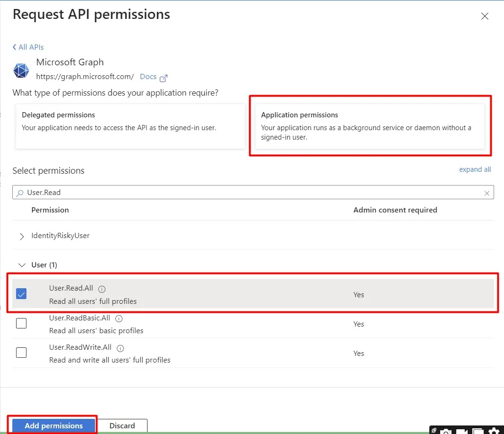Select the camera capture icon in the tray
Viewport: 504px width, 434px height.
click(x=446, y=430)
